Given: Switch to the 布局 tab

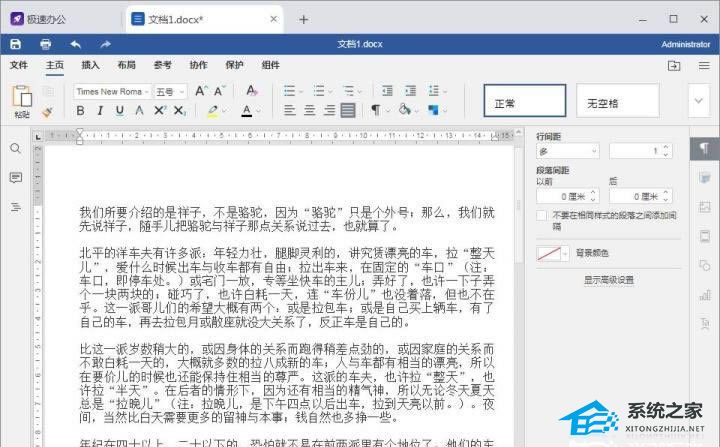Looking at the screenshot, I should (x=126, y=65).
